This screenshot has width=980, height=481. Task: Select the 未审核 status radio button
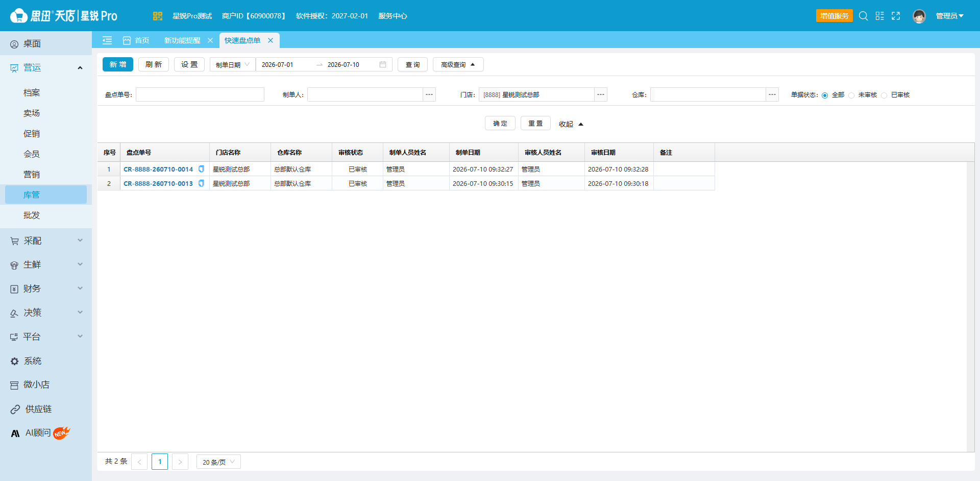(851, 95)
